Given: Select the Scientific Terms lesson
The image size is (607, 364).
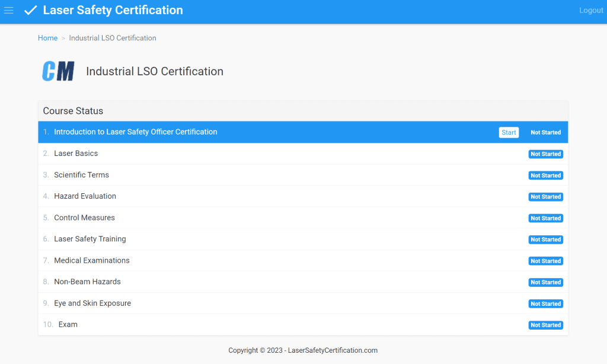Looking at the screenshot, I should click(x=82, y=175).
